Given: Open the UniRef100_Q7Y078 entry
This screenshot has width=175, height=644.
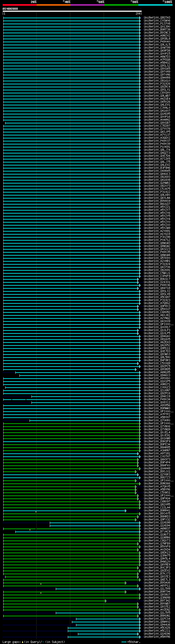Looking at the screenshot, I should coord(157,129).
